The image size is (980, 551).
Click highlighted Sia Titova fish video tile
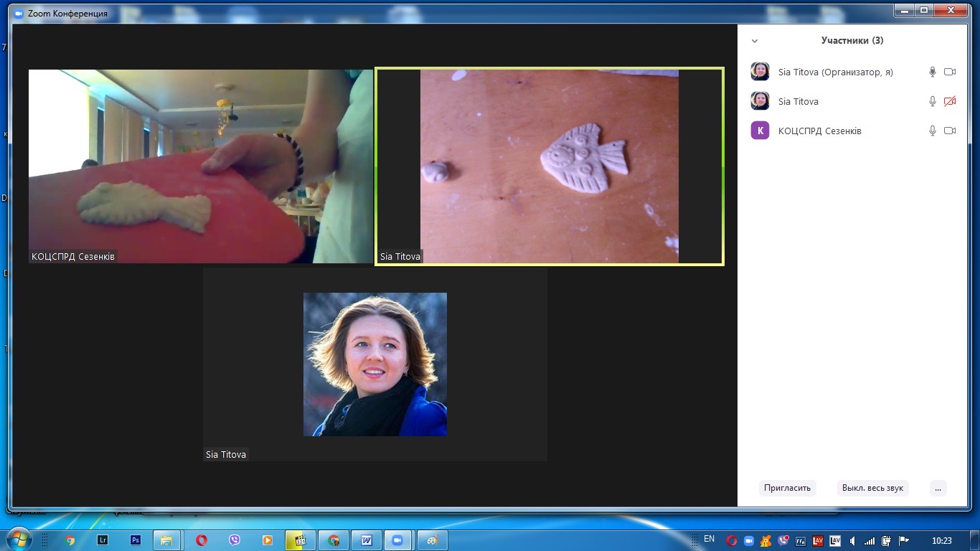(x=550, y=166)
